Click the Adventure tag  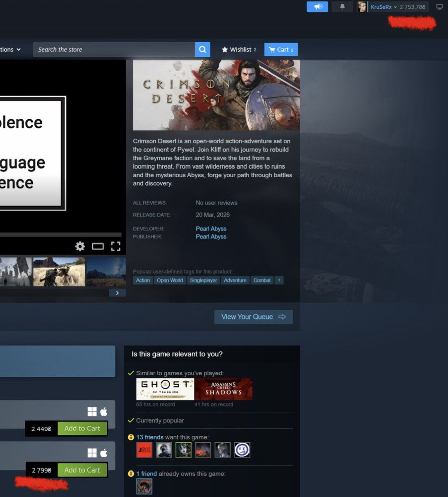tap(235, 280)
